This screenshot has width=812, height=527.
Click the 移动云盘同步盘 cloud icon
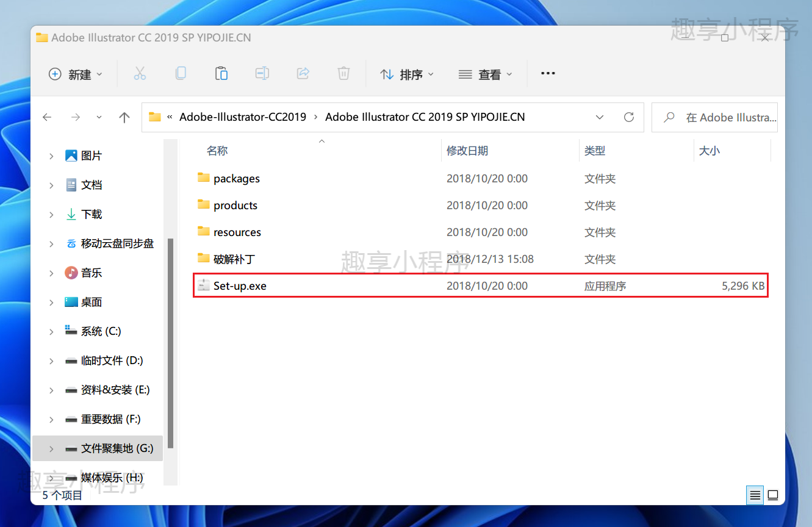(71, 243)
